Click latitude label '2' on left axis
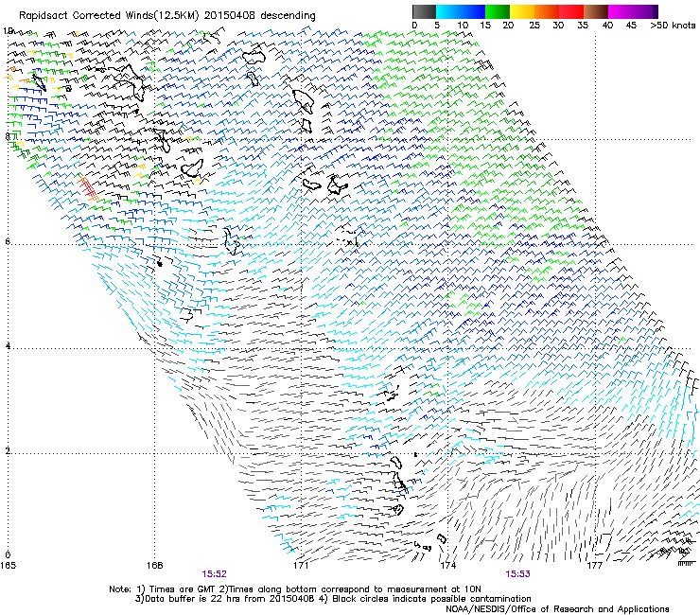700x615 pixels. click(x=7, y=451)
